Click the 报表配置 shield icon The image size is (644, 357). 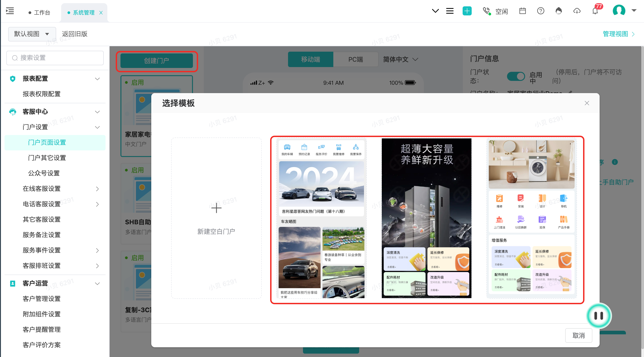click(x=12, y=79)
